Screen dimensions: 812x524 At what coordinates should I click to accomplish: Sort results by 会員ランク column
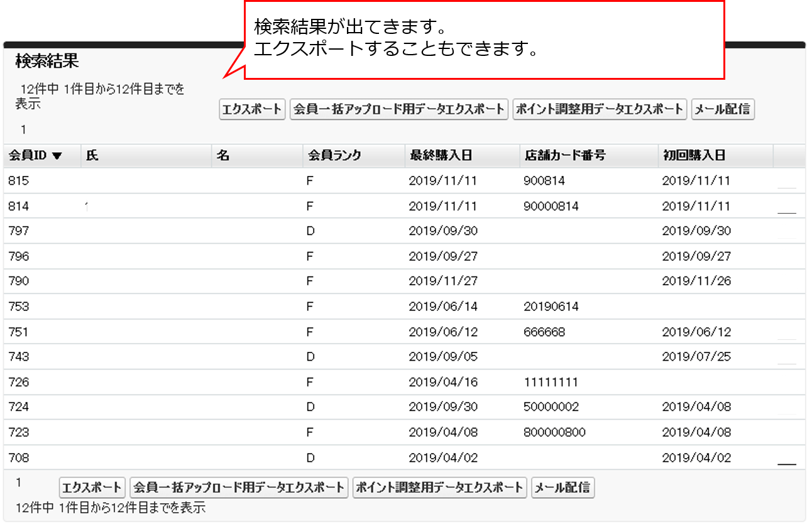[334, 156]
